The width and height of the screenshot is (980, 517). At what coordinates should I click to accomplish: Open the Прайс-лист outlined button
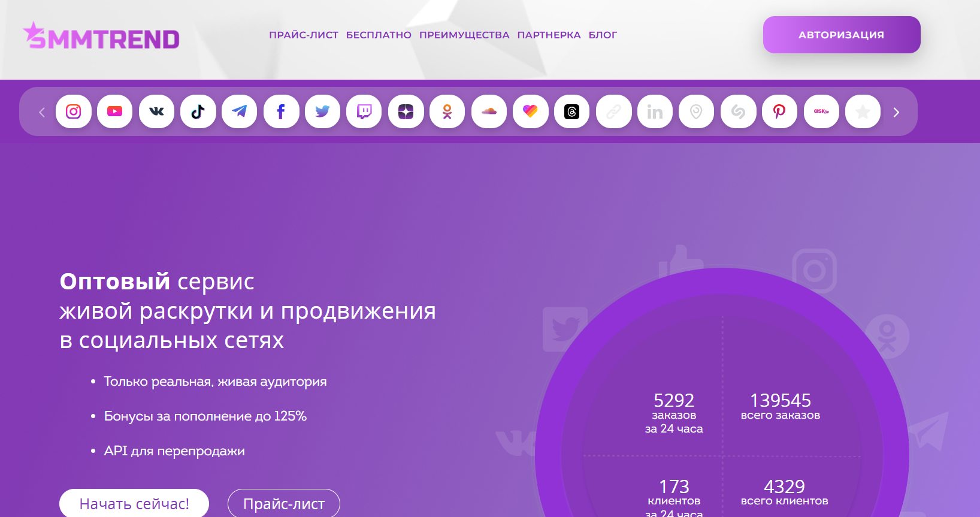pos(284,503)
